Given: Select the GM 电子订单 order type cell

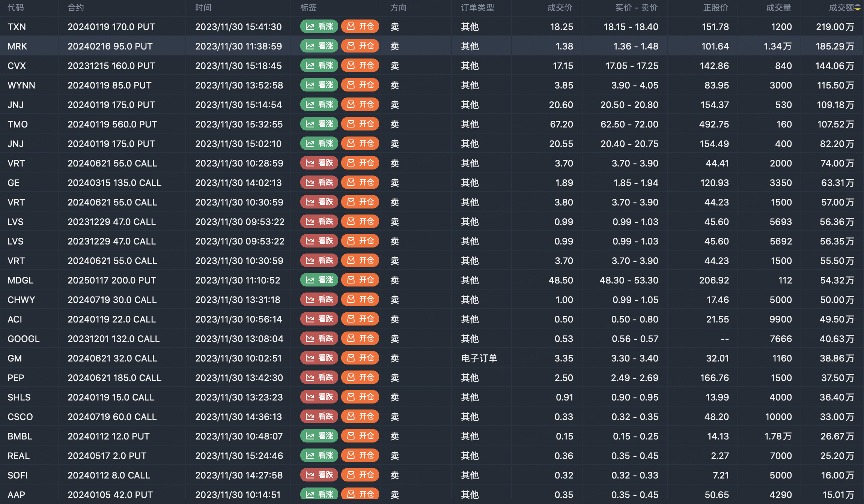Looking at the screenshot, I should coord(479,358).
